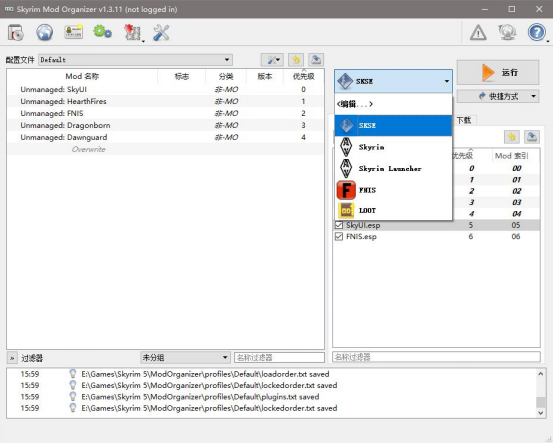Open the Nexus globe browser icon
The width and height of the screenshot is (553, 446).
tap(44, 32)
